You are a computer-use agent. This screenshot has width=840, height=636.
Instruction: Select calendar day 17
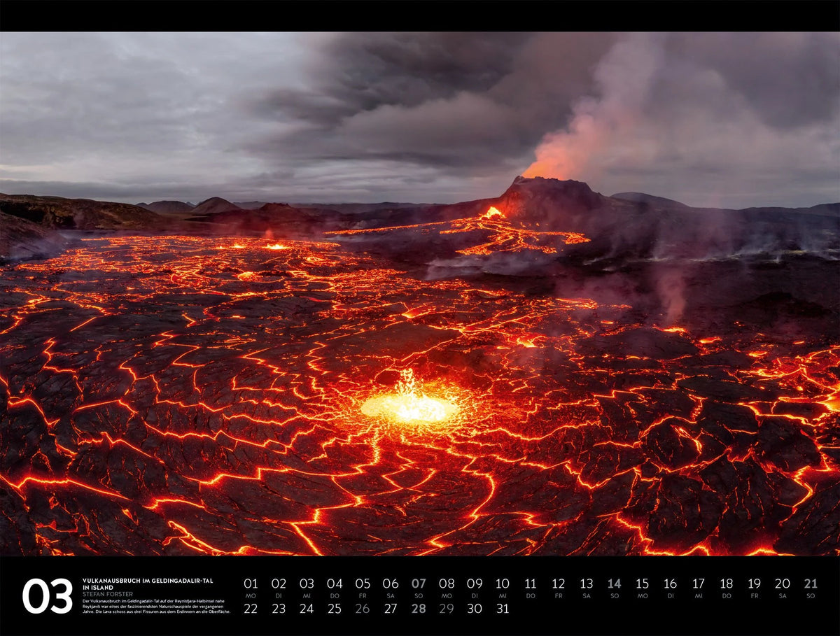[x=699, y=584]
